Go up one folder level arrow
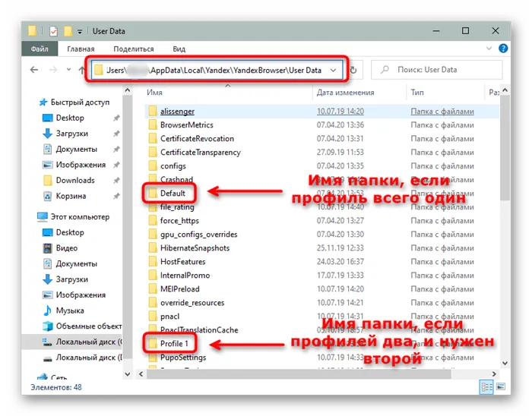This screenshot has height=416, width=532. pos(81,70)
